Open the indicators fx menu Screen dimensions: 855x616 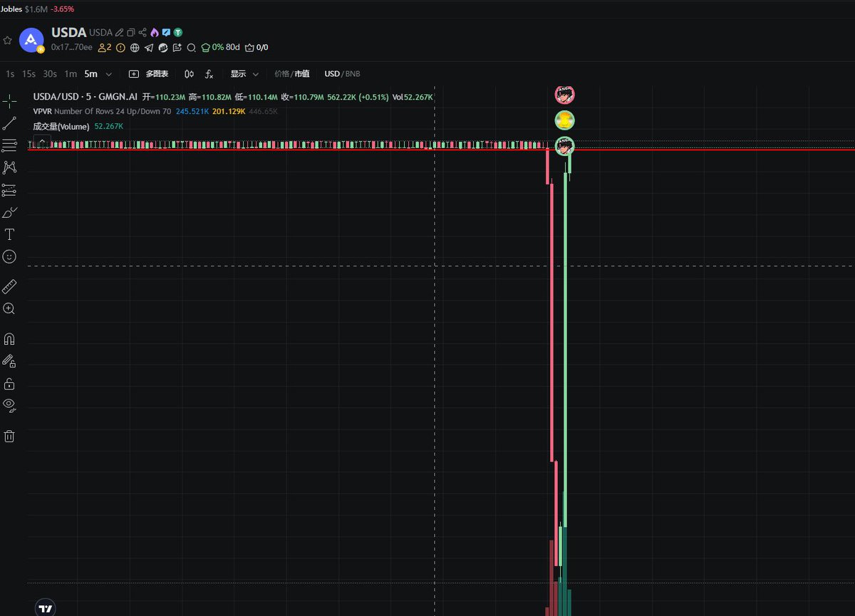pyautogui.click(x=209, y=74)
